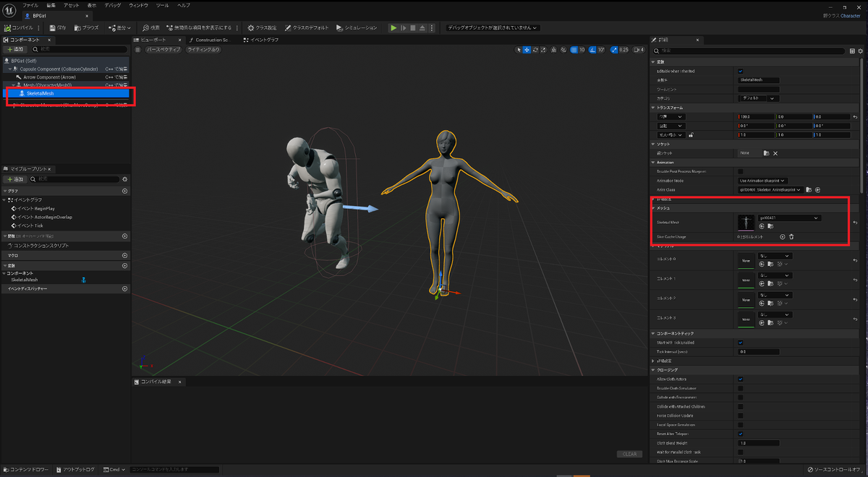The width and height of the screenshot is (868, 477).
Task: Open the debug object dropdown
Action: click(493, 27)
